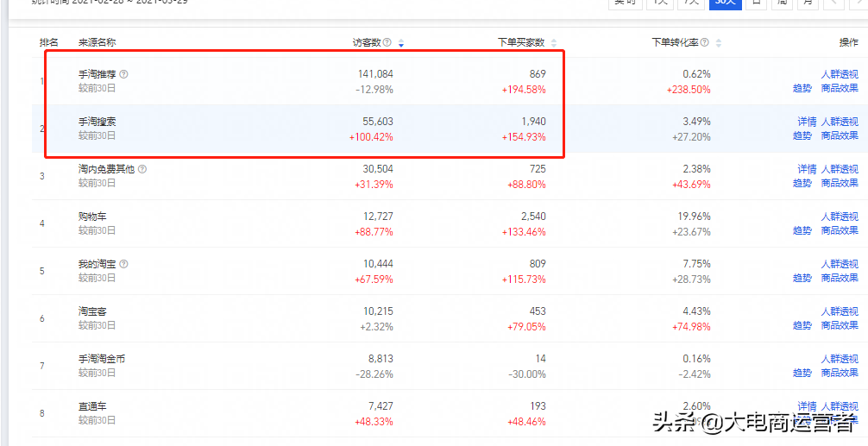Select the 直通车 source name
The height and width of the screenshot is (446, 868).
[92, 406]
